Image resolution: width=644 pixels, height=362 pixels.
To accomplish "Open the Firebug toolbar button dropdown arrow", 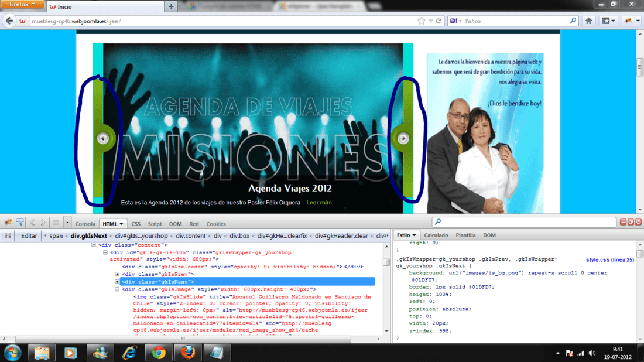I will pyautogui.click(x=638, y=21).
